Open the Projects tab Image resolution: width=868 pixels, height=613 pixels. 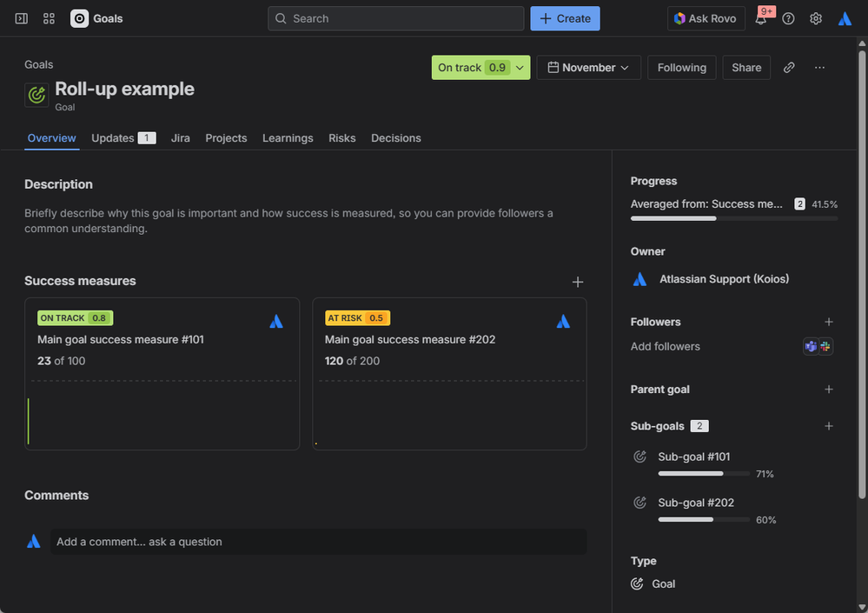click(226, 138)
